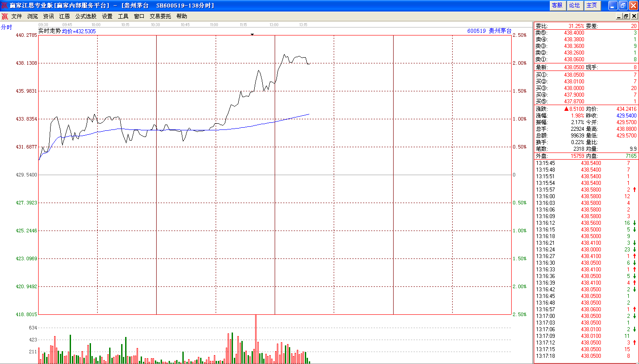Click the black triangle marker above the chart
The image size is (639, 364).
[x=252, y=34]
